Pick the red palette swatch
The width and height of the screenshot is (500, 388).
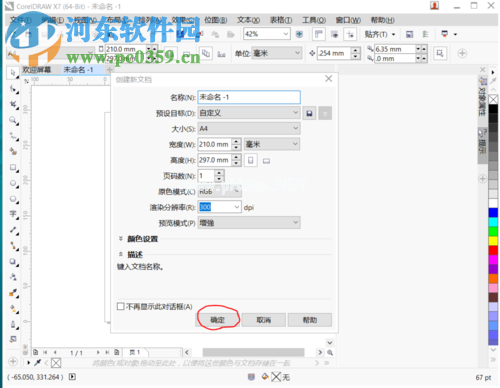(493, 250)
